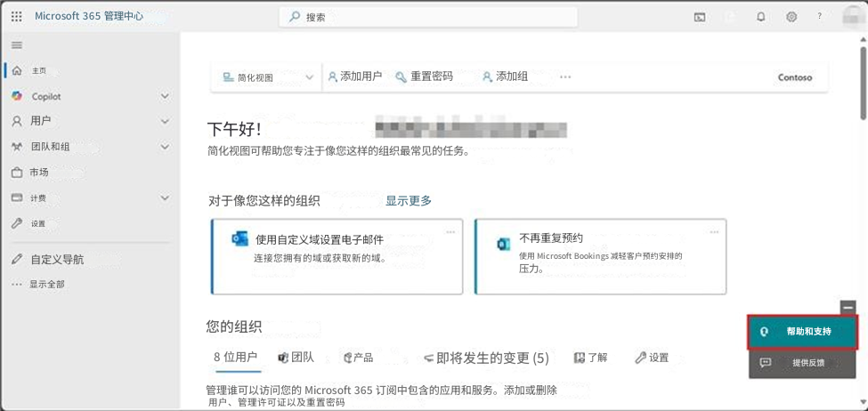Select 主页 in the navigation
Viewport: 868px width, 411px height.
(x=39, y=71)
